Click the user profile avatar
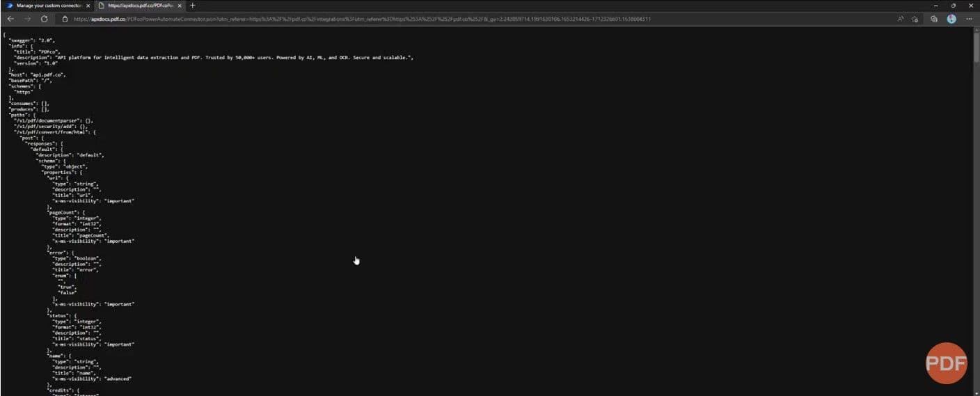This screenshot has height=396, width=980. point(951,19)
